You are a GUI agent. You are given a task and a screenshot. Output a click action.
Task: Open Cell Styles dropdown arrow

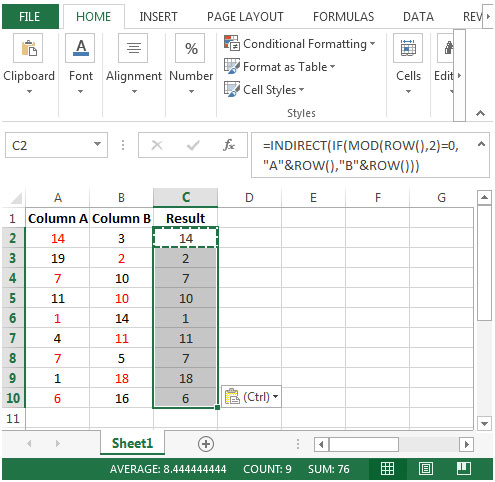301,89
